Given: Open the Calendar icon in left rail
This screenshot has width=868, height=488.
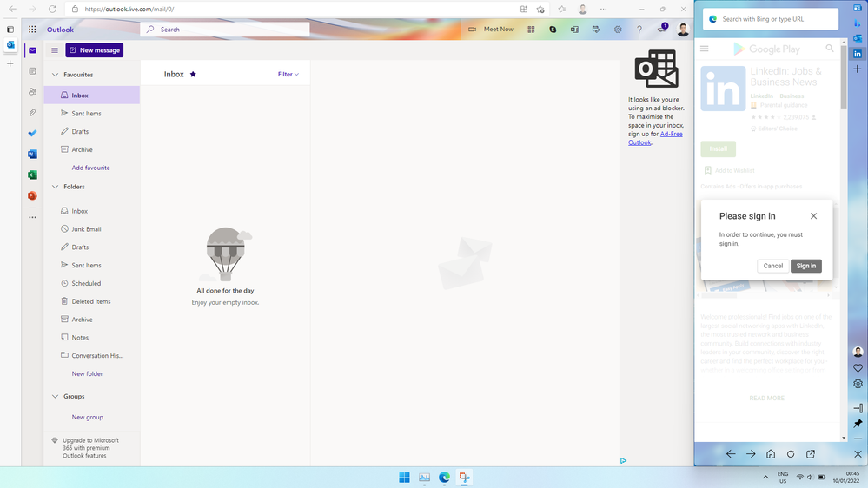Looking at the screenshot, I should click(x=33, y=71).
